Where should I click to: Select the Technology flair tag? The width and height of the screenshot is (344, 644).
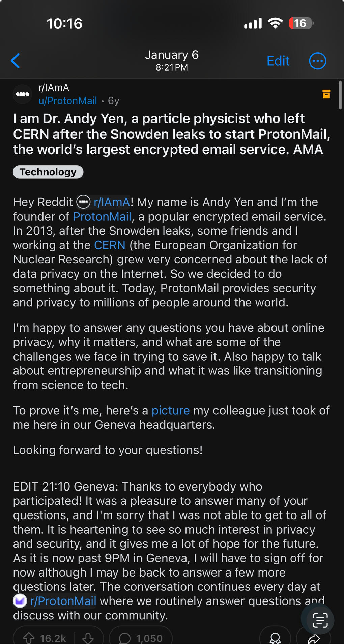click(48, 172)
